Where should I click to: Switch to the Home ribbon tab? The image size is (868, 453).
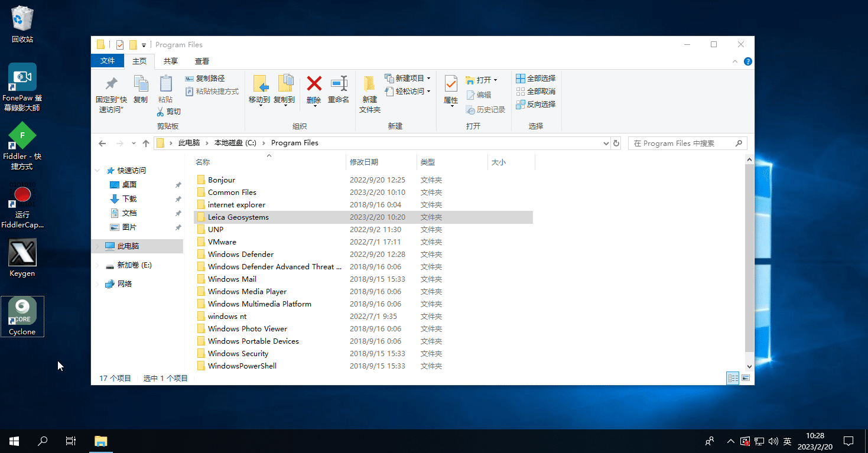(x=139, y=61)
